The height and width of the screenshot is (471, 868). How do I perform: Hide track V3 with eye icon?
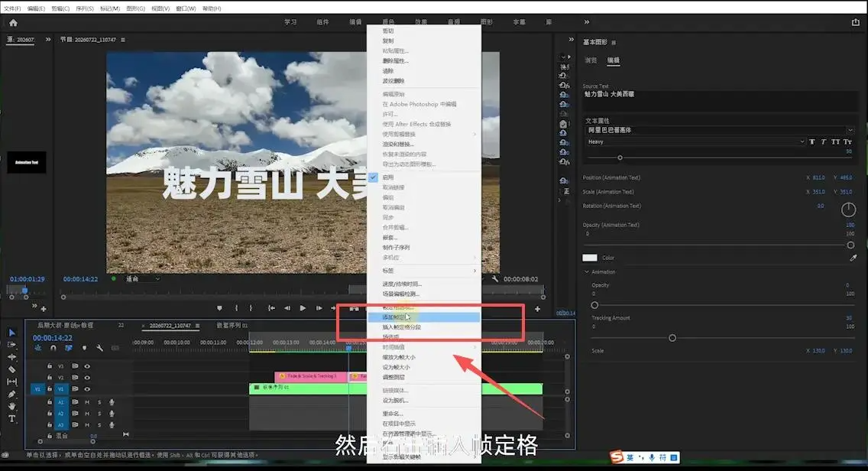click(x=87, y=366)
